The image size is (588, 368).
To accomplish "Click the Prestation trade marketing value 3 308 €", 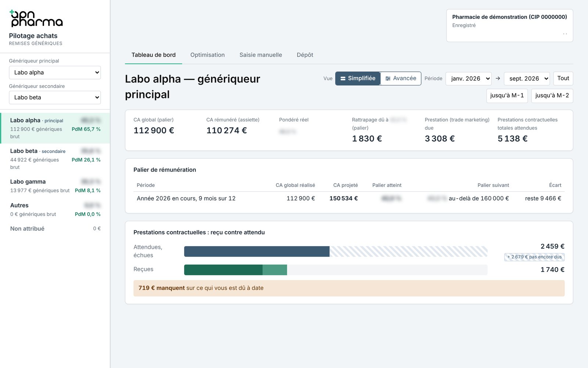I will point(440,139).
